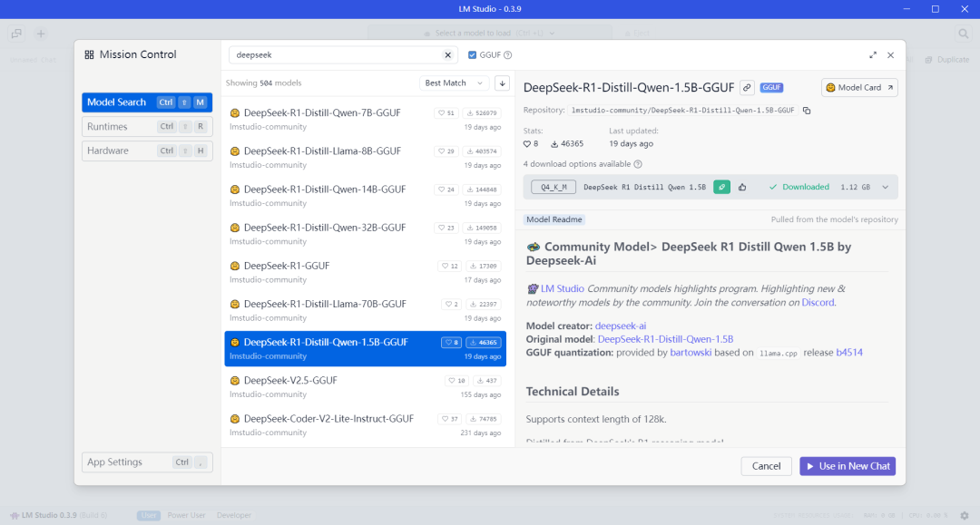Reverse the sort direction arrow
The height and width of the screenshot is (525, 980).
click(502, 83)
